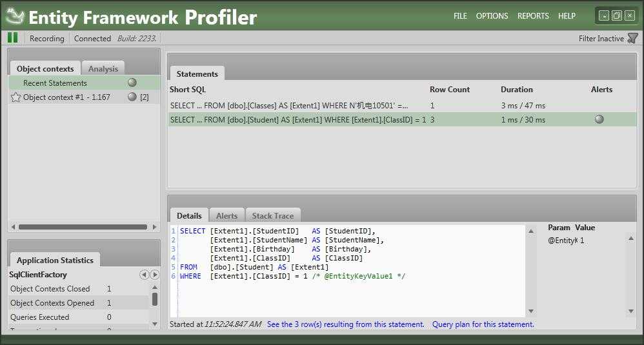Click up arrow of statistics scrollbar

154,287
